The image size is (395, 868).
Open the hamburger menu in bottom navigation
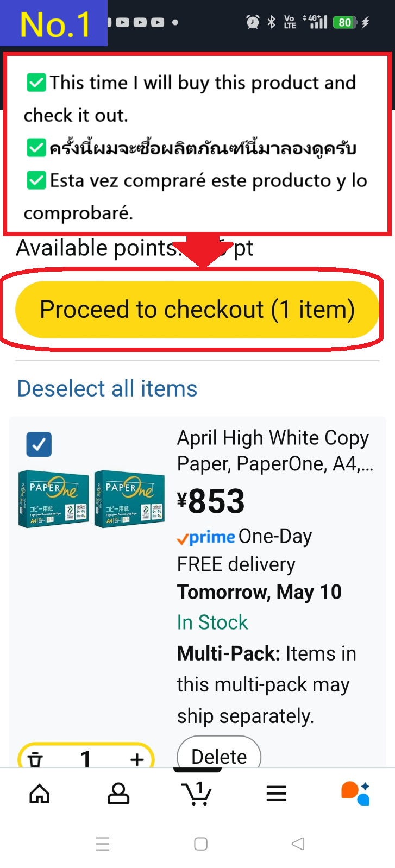pos(276,794)
